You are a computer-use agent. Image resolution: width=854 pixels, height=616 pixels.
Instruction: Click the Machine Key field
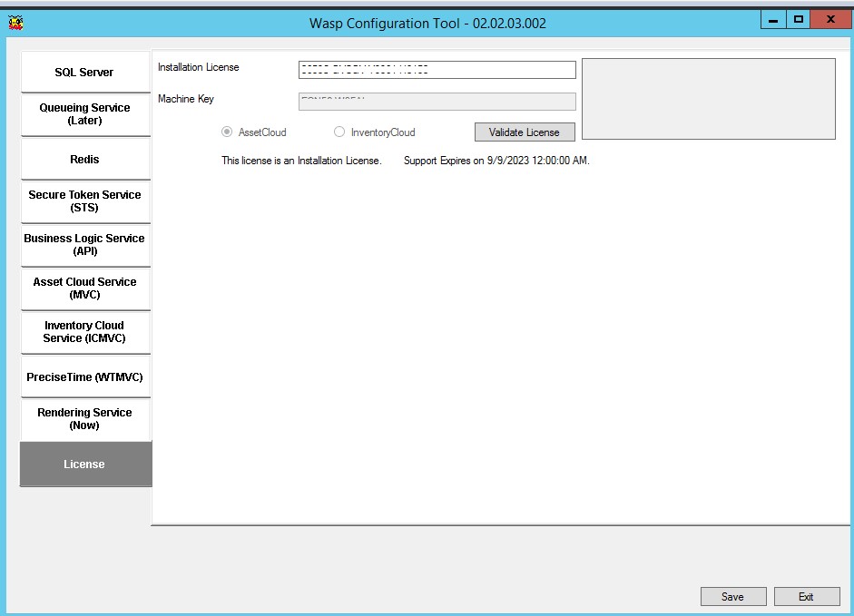437,102
